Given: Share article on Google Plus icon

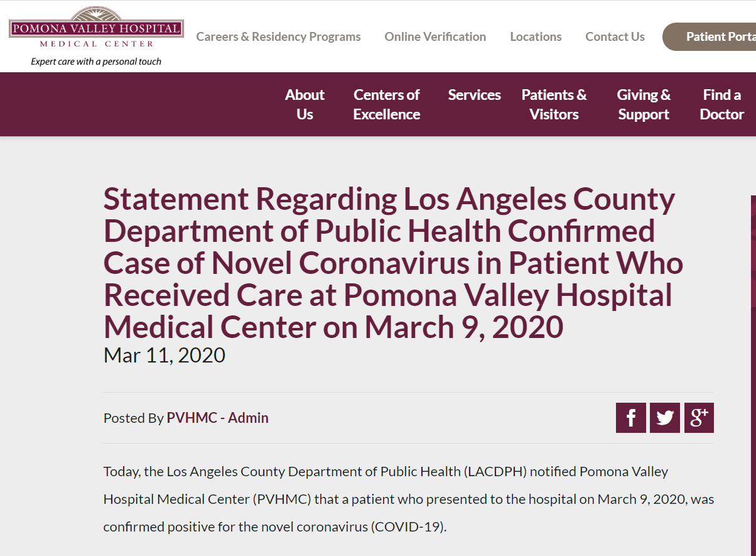Looking at the screenshot, I should 699,418.
